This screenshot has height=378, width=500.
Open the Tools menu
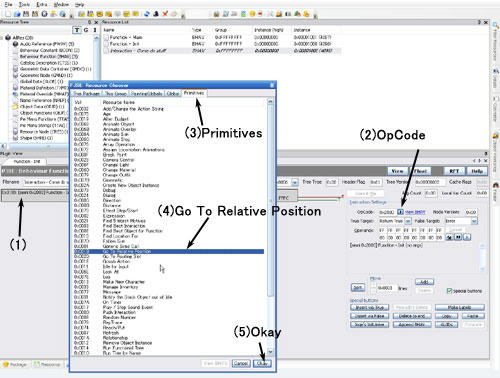tap(24, 4)
